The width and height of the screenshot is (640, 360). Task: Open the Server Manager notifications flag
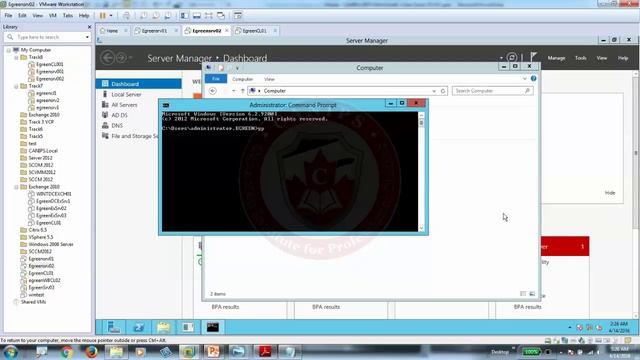[533, 57]
